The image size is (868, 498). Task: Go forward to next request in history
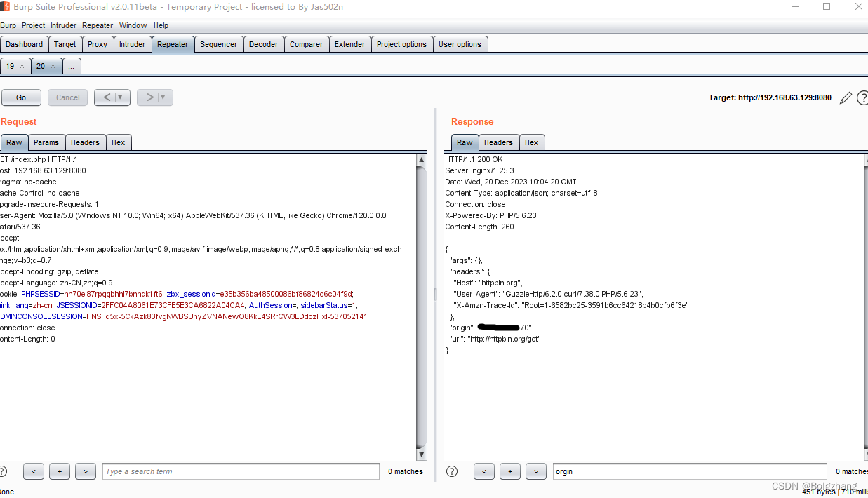click(149, 97)
